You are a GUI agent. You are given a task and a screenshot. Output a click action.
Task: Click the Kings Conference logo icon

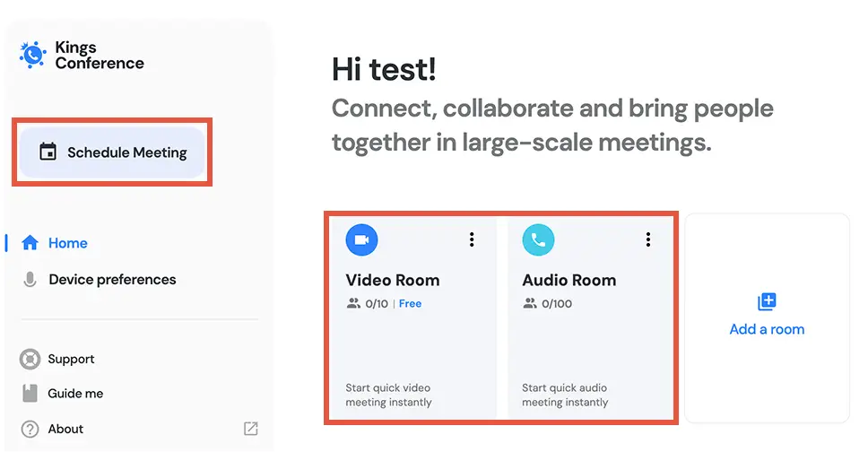33,55
